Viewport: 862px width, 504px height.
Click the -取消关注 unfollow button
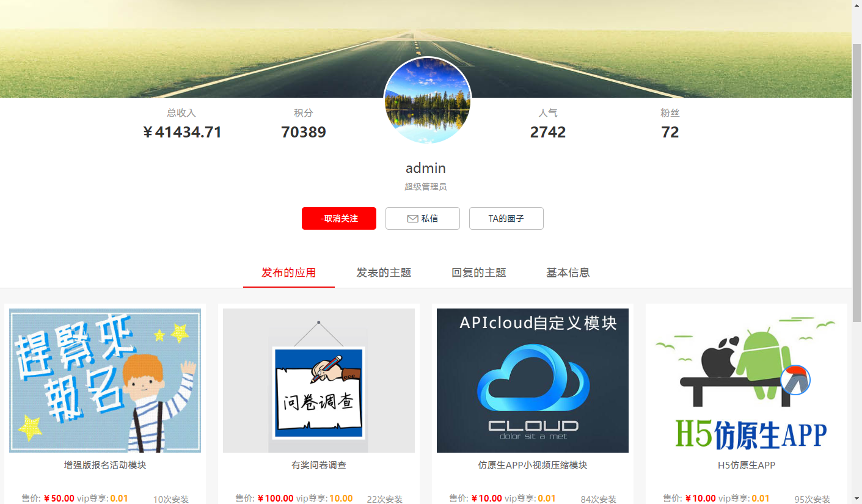[x=339, y=219]
